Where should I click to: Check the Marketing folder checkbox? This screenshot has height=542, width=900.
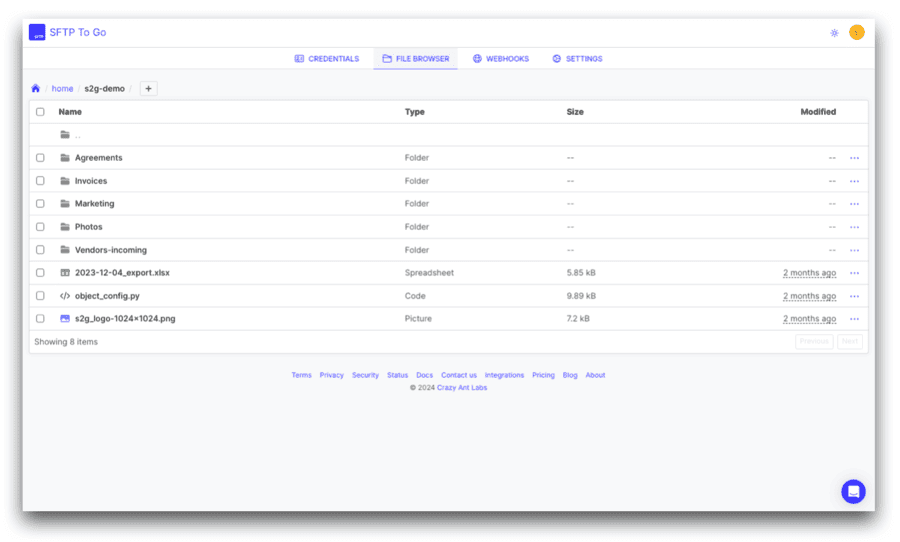tap(40, 203)
